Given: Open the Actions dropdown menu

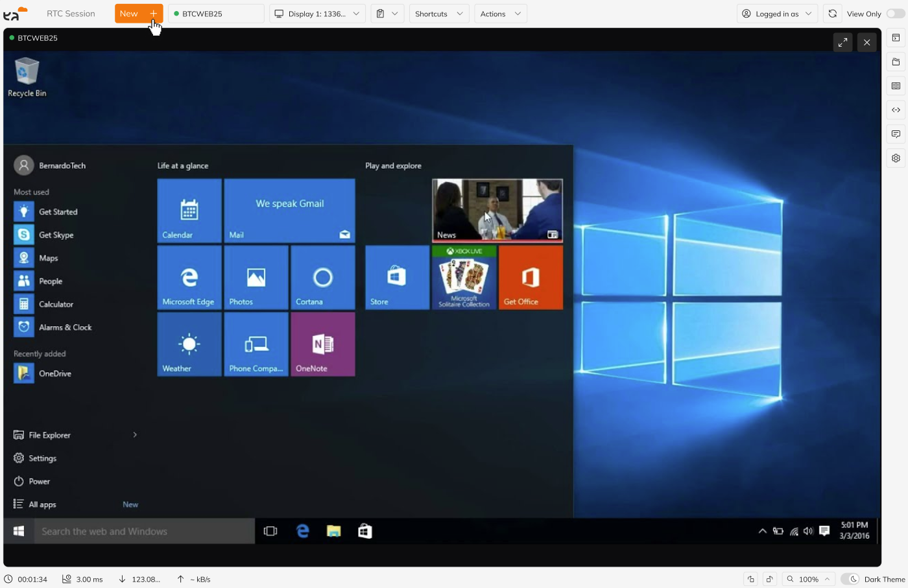Looking at the screenshot, I should (500, 14).
